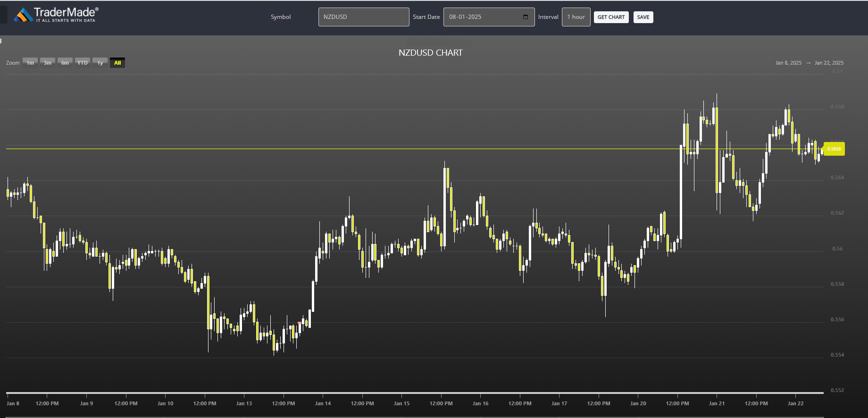868x418 pixels.
Task: Click the 0.554 y-axis price label
Action: click(837, 355)
